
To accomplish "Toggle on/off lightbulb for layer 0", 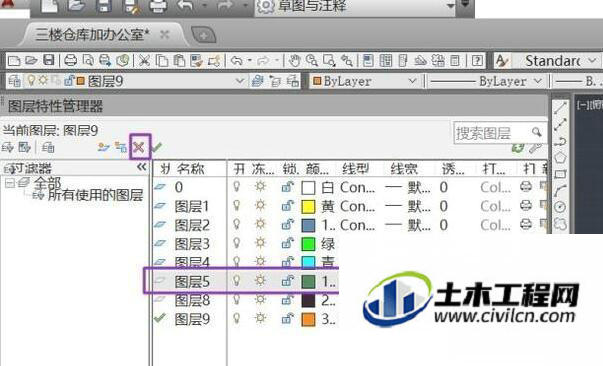I will pos(237,187).
